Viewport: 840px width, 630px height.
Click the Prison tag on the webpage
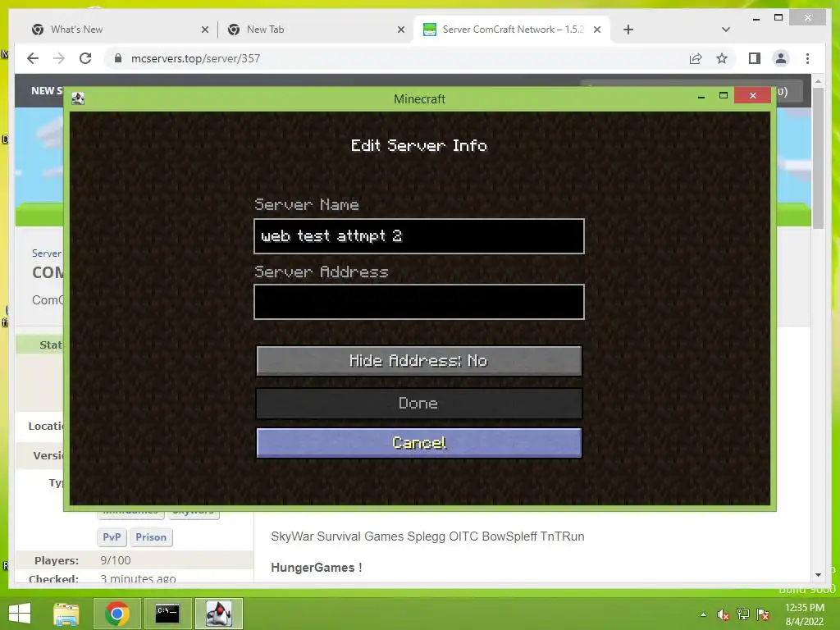(x=151, y=536)
